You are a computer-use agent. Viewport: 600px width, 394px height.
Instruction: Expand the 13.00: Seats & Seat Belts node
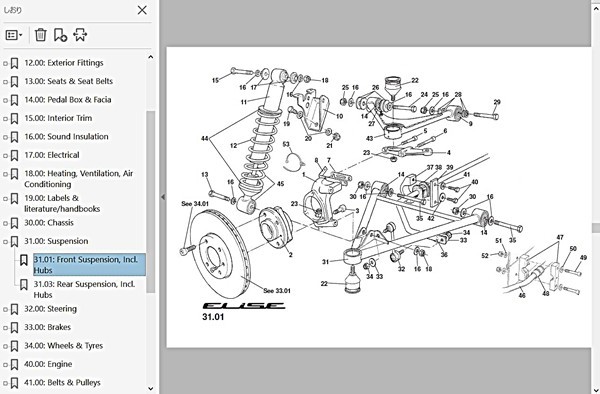click(5, 82)
